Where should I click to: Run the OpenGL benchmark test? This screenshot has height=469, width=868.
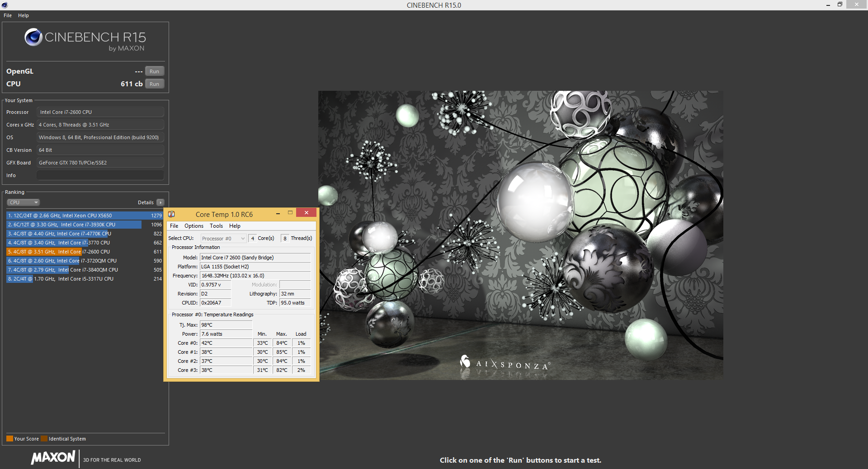click(154, 71)
